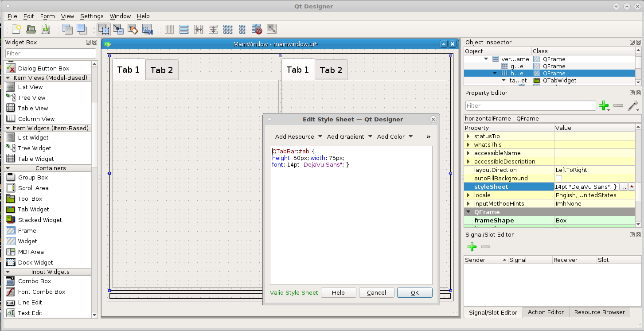Collapse the Containers category in Widget Box
Viewport: 644px width, 331px height.
(8, 168)
